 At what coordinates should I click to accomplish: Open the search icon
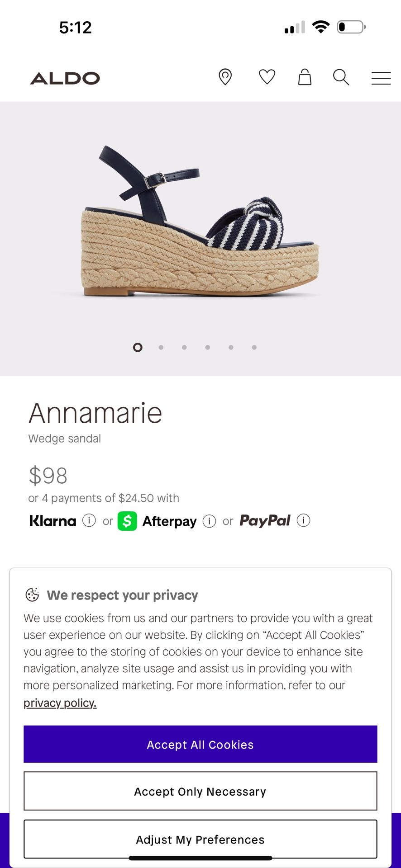341,77
